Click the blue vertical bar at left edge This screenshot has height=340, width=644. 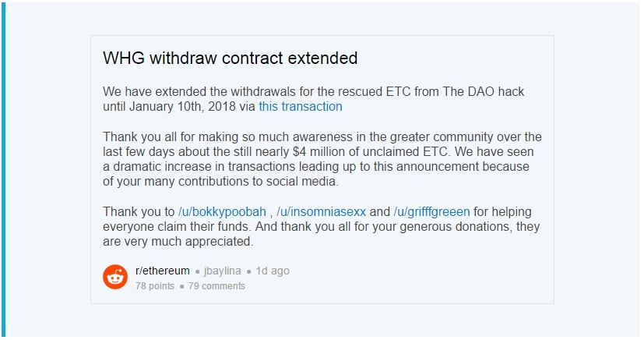pos(3,170)
